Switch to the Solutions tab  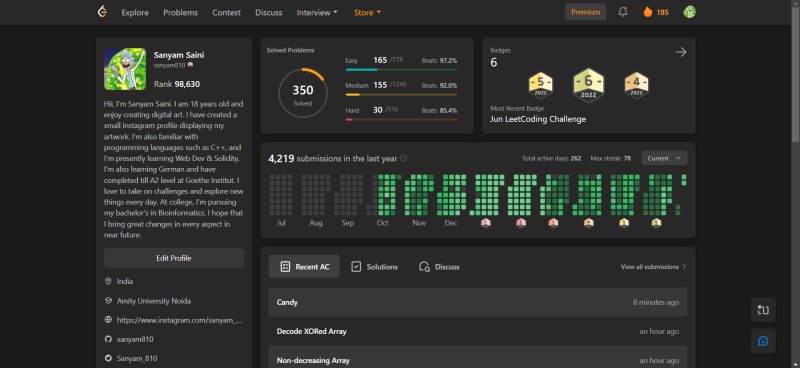374,266
